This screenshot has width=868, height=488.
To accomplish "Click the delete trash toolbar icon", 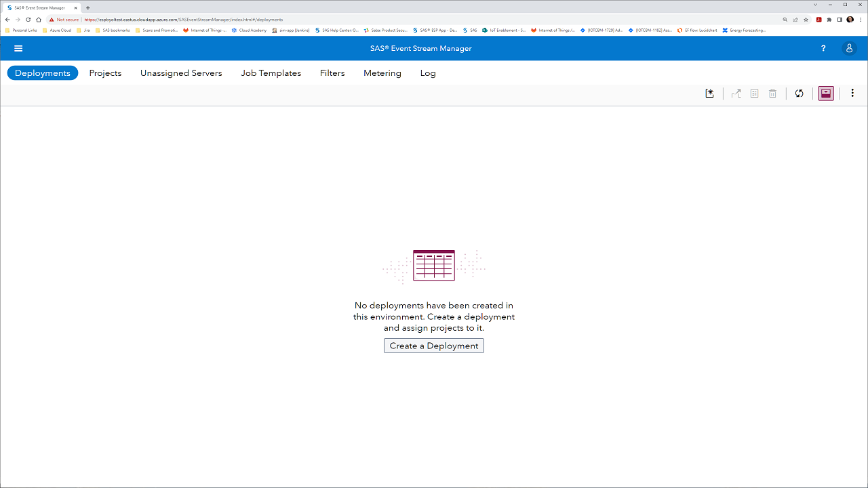I will pyautogui.click(x=772, y=94).
